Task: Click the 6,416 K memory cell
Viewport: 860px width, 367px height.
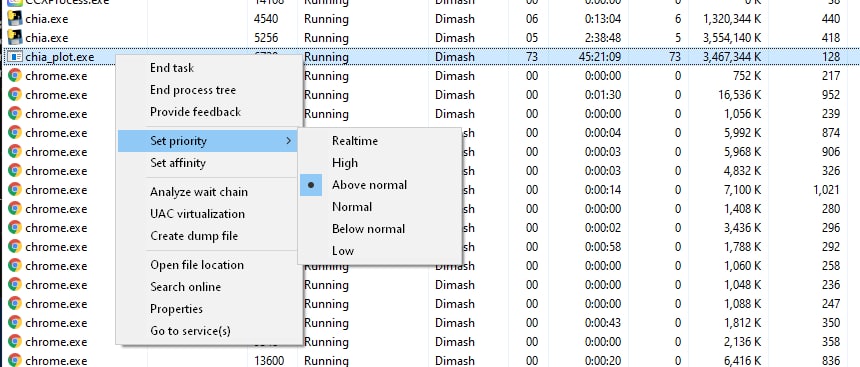Action: coord(742,360)
